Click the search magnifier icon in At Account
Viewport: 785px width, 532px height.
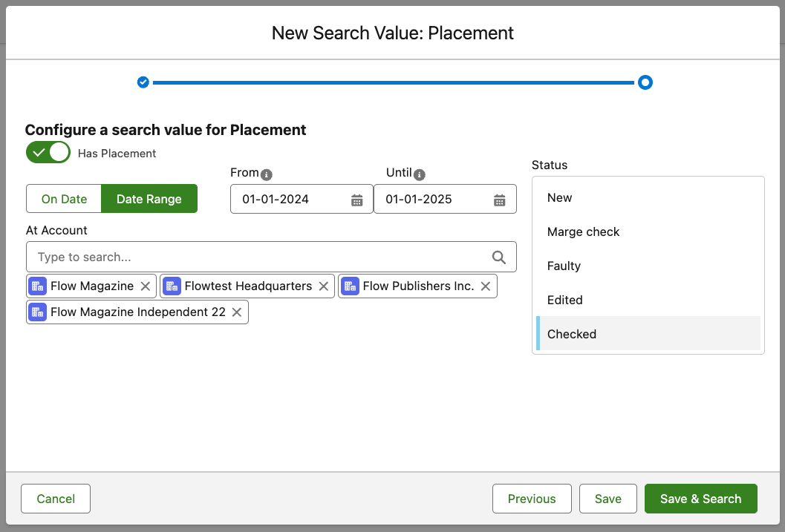click(499, 257)
